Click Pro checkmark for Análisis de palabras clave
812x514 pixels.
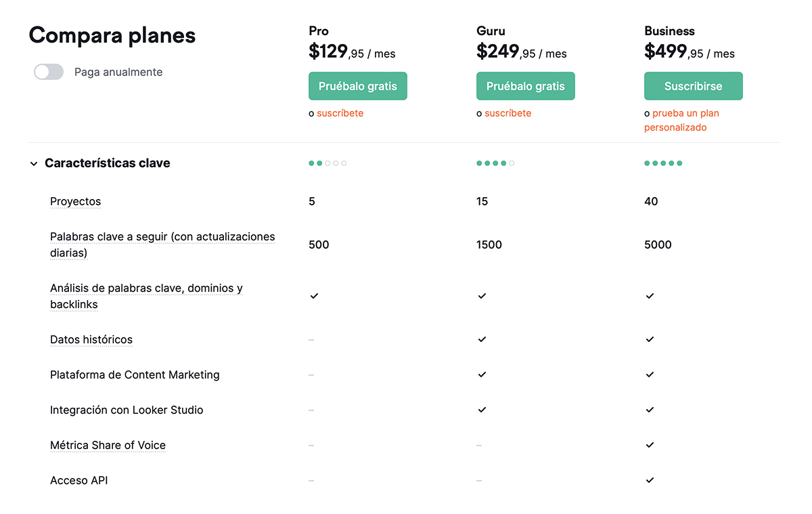click(314, 296)
